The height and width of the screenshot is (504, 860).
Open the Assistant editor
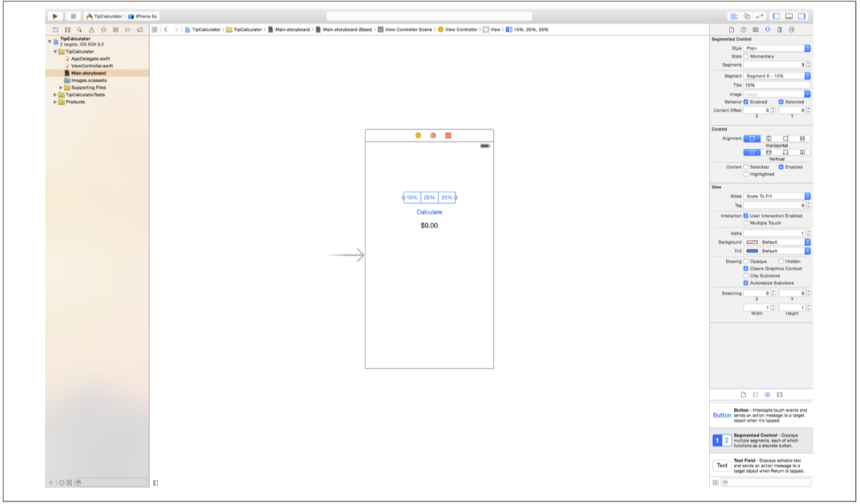point(747,16)
